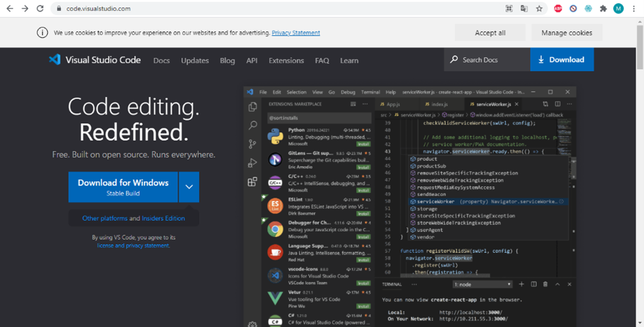Open the license and privacy statement link
The height and width of the screenshot is (327, 644).
(x=133, y=245)
